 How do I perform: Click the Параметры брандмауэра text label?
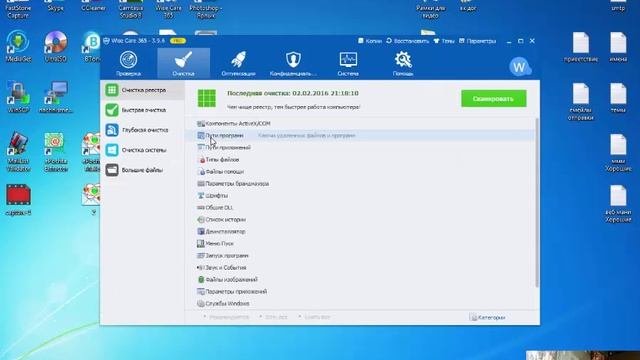click(x=237, y=184)
